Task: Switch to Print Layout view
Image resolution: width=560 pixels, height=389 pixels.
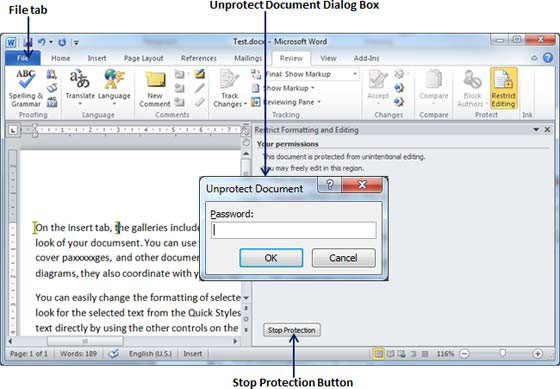Action: click(x=378, y=354)
